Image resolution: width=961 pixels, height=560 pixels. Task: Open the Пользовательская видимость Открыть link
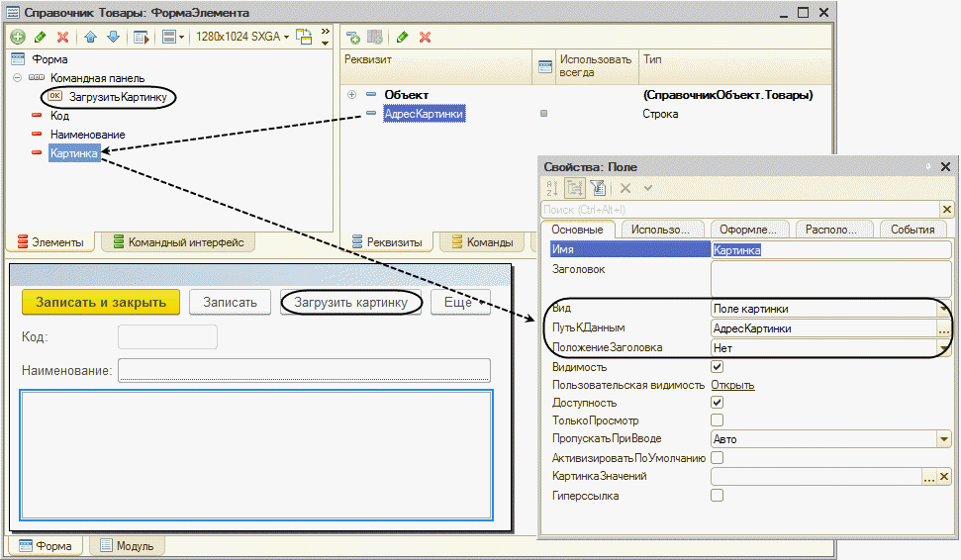click(732, 385)
